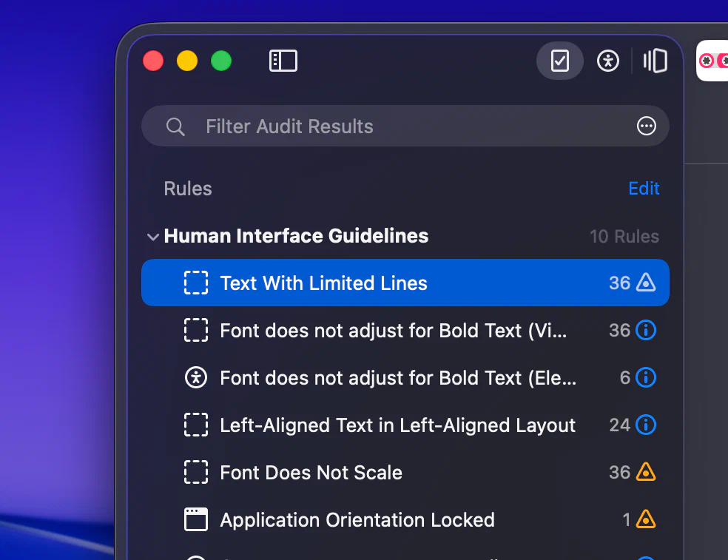Toggle the sidebar panel icon

[283, 61]
